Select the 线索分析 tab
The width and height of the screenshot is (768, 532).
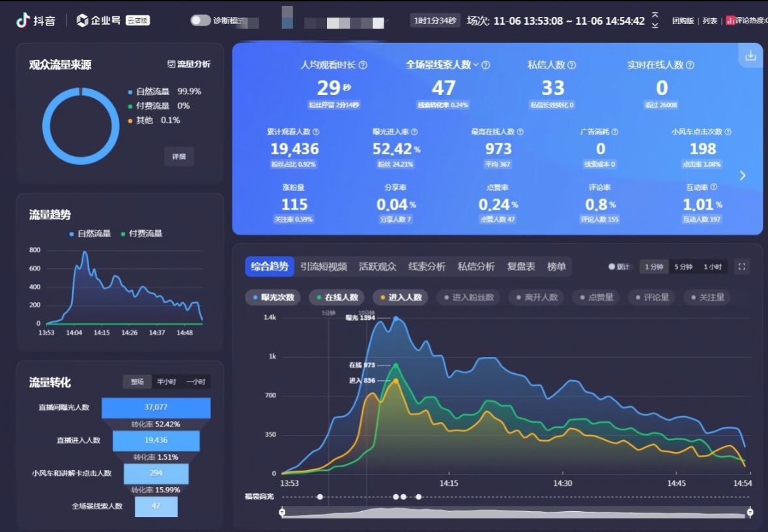coord(427,267)
